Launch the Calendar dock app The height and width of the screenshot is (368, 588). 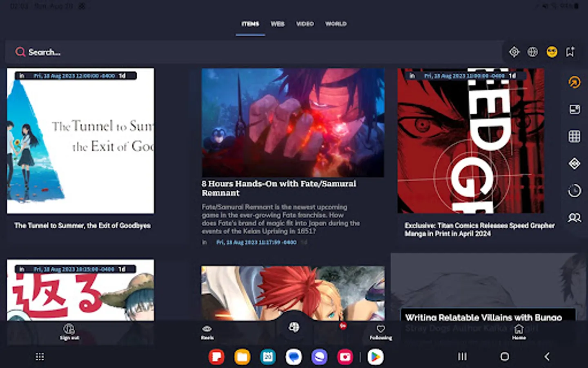[x=268, y=357]
